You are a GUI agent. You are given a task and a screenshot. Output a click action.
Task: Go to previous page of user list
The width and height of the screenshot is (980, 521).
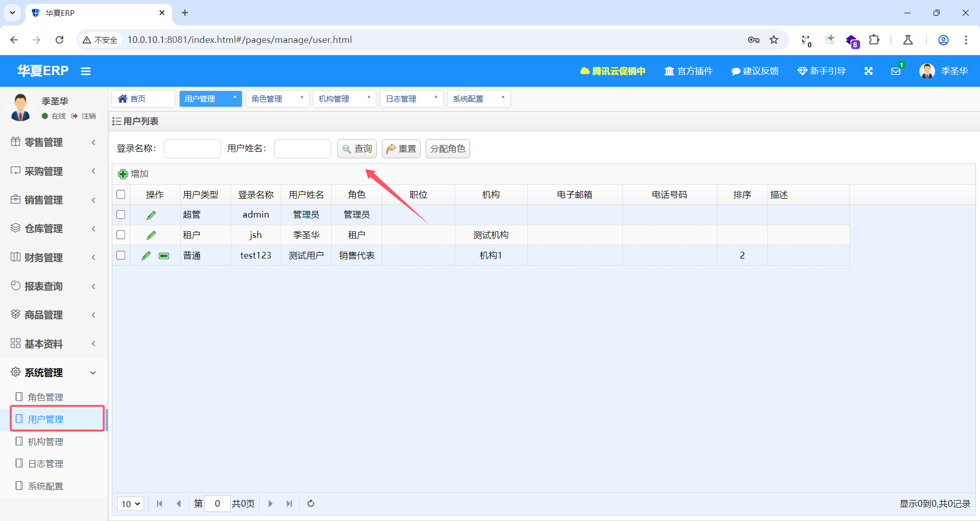(x=179, y=504)
